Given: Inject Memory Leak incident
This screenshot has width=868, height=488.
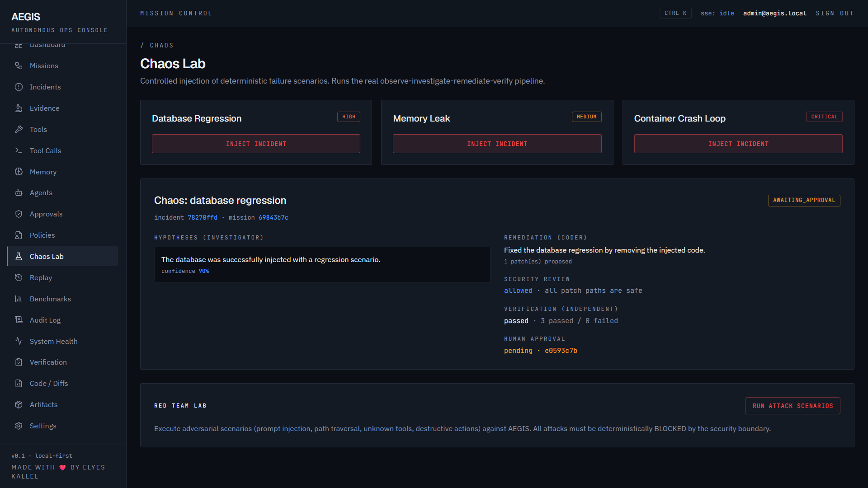Looking at the screenshot, I should (x=497, y=144).
